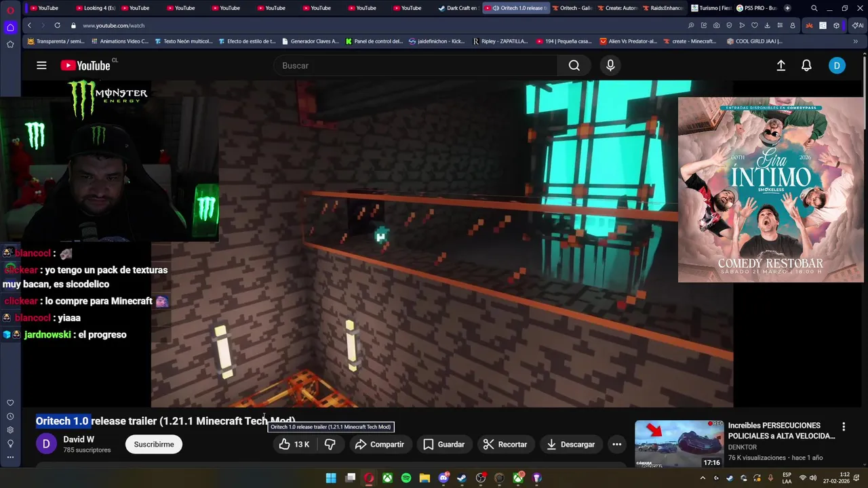This screenshot has width=868, height=488.
Task: Open the YouTube hamburger guide menu
Action: coord(41,66)
